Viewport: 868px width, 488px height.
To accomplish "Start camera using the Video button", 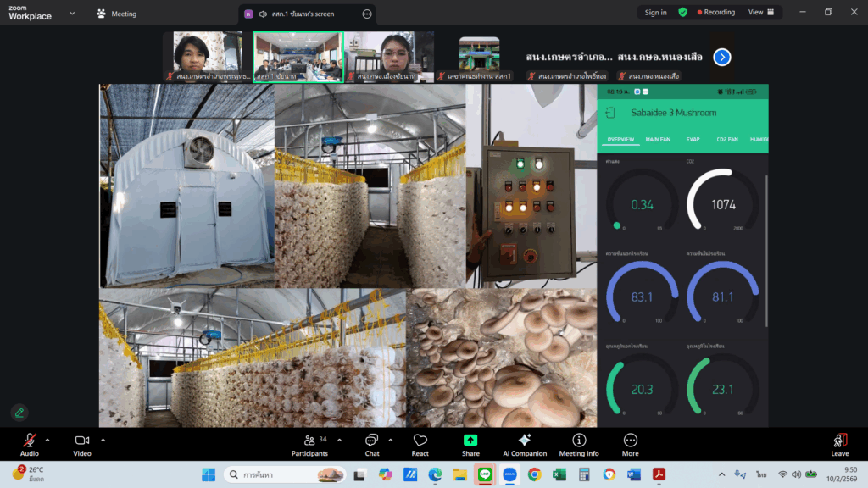I will 82,441.
